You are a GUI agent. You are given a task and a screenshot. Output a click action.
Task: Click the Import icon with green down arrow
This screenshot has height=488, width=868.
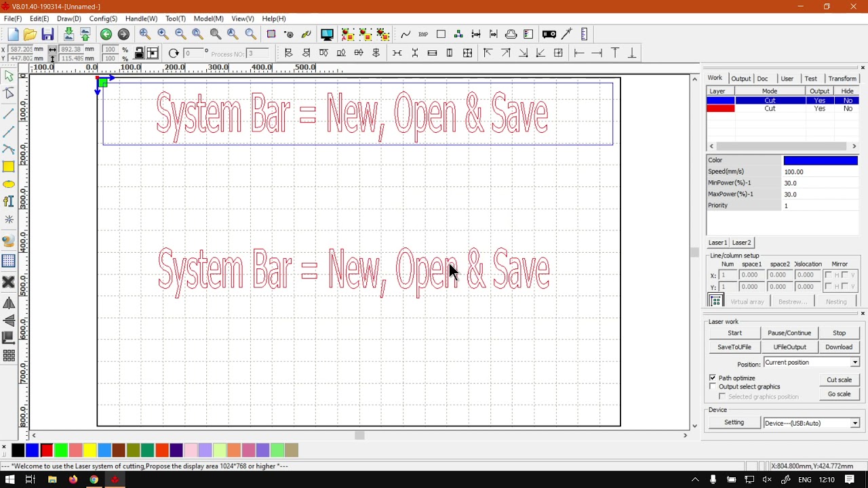(68, 35)
